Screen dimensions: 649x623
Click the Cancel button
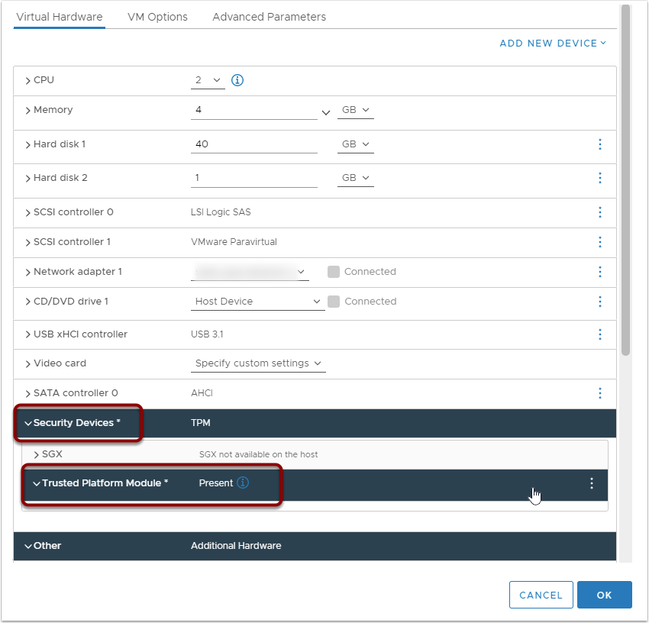[541, 595]
